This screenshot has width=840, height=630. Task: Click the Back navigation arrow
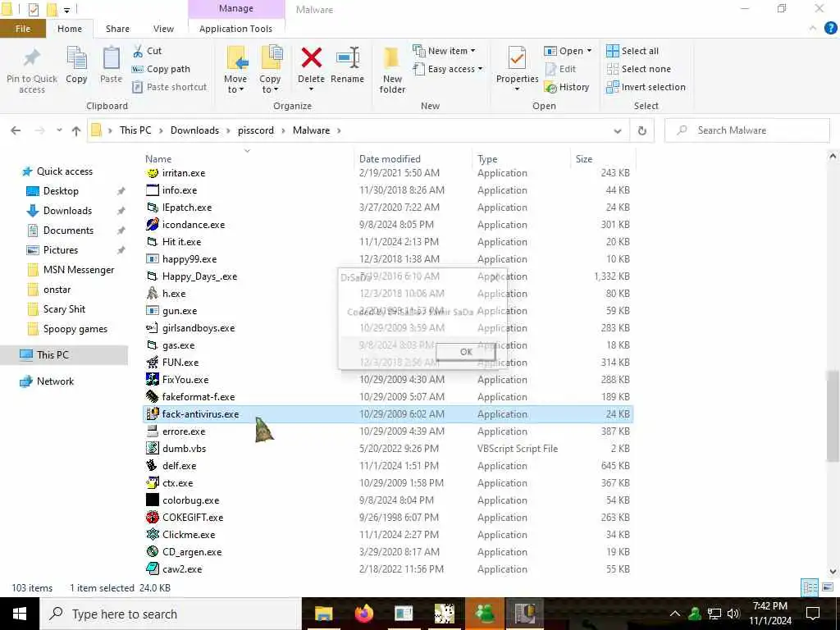(x=16, y=130)
